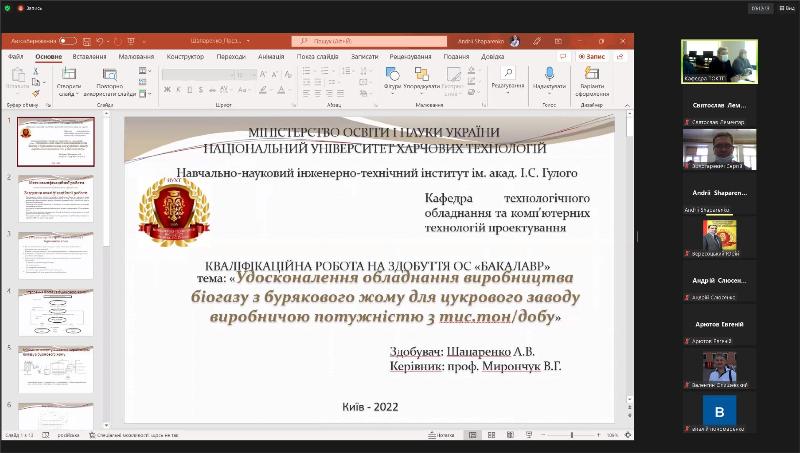Image resolution: width=800 pixels, height=453 pixels.
Task: Open the Подання ribbon tab
Action: click(x=456, y=57)
